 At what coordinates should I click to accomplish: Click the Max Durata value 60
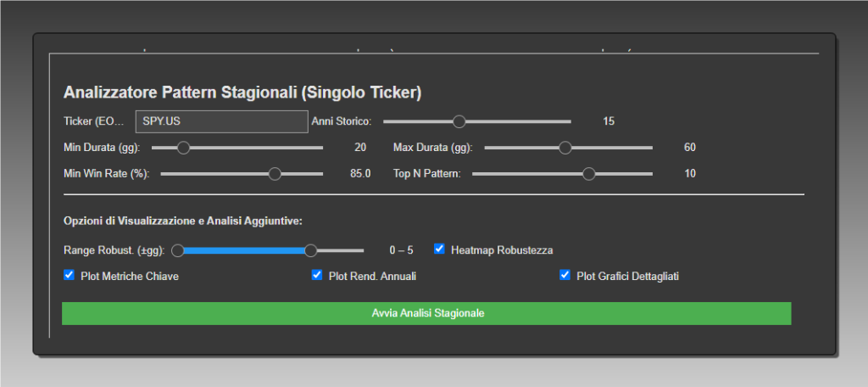tap(690, 148)
